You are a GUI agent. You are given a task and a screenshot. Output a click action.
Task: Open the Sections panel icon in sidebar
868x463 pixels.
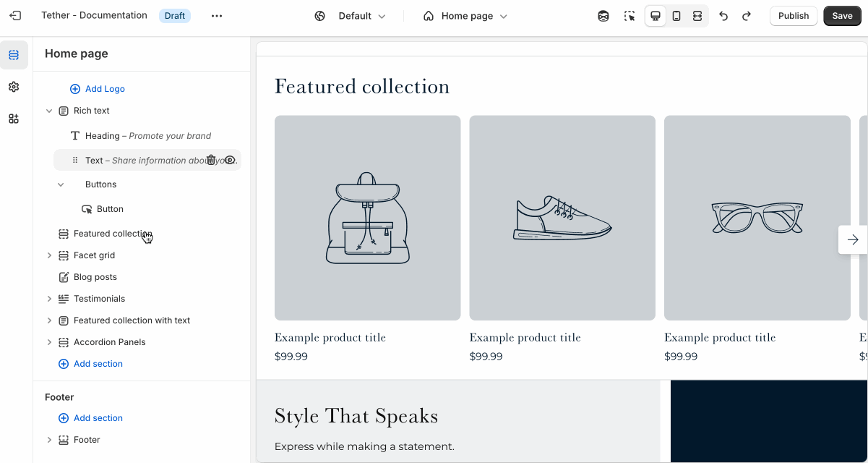pos(14,55)
